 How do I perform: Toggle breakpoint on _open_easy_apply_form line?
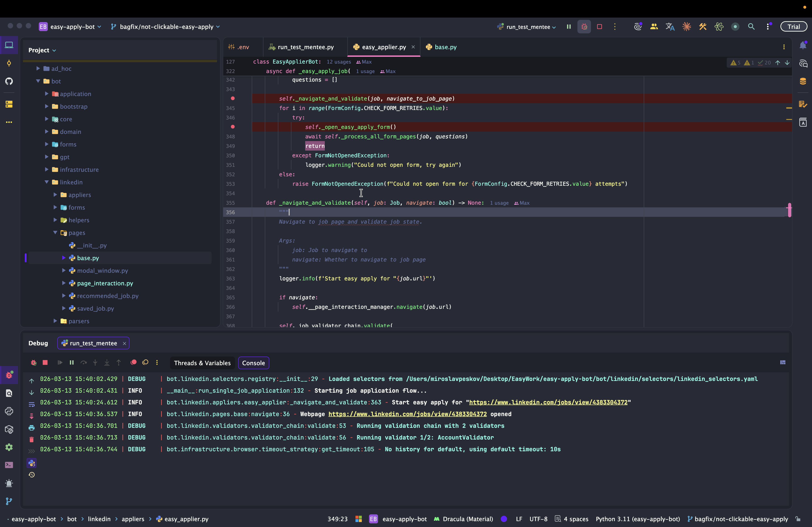pos(233,127)
